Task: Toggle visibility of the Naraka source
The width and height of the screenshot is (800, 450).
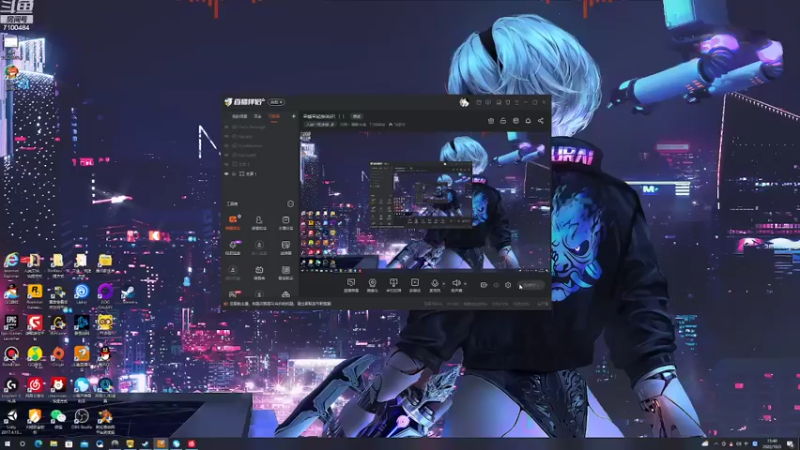Action: pyautogui.click(x=227, y=136)
